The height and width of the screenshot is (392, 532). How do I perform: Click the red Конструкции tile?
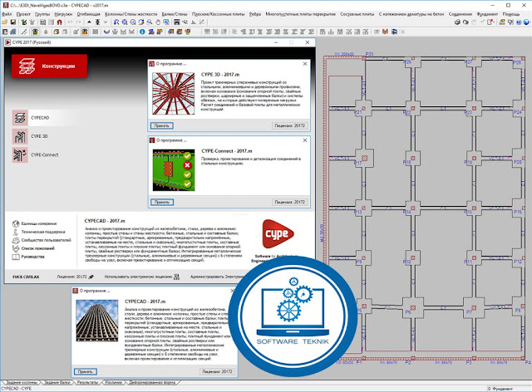pos(49,66)
